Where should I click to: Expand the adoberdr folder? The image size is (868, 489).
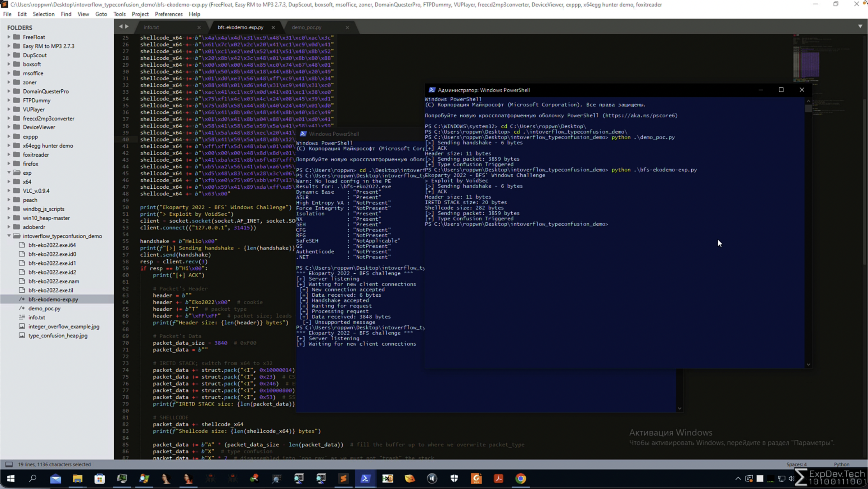[9, 227]
